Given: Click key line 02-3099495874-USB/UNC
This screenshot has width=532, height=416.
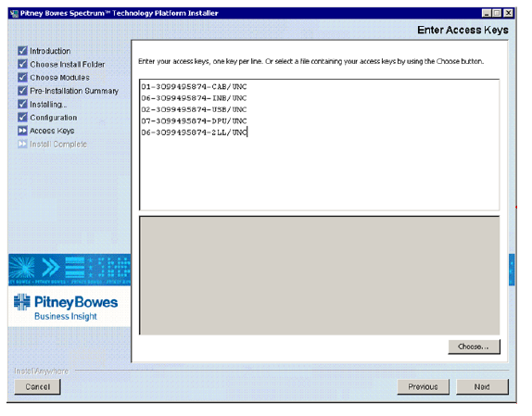Looking at the screenshot, I should click(194, 109).
